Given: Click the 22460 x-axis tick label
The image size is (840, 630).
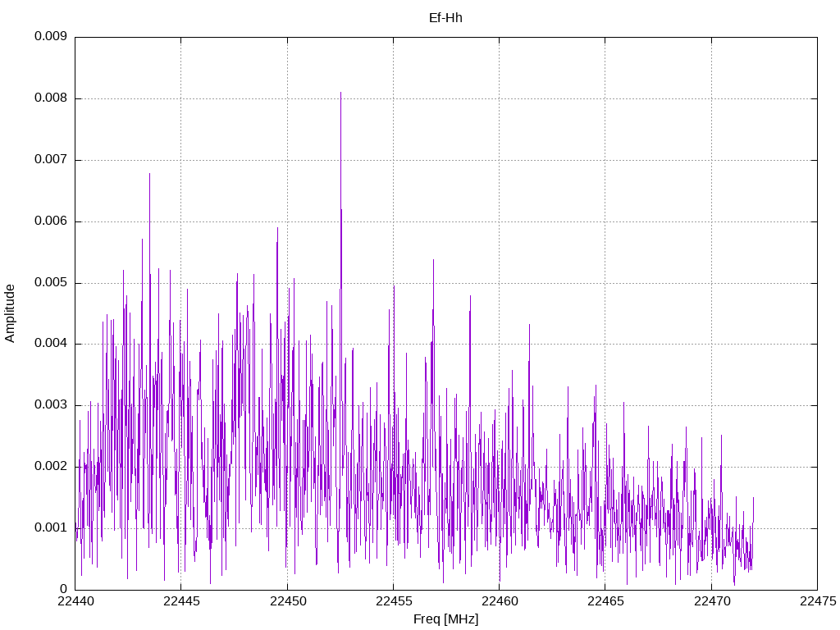Looking at the screenshot, I should pos(500,601).
